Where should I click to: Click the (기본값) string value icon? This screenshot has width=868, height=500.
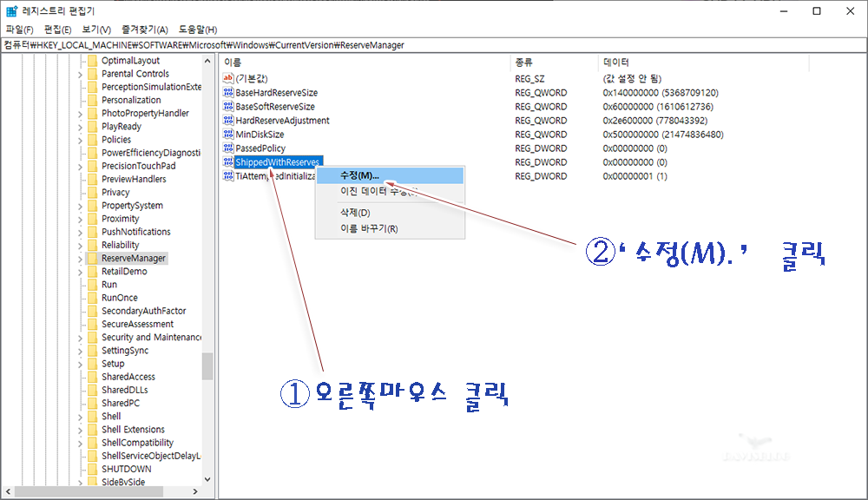(x=228, y=78)
